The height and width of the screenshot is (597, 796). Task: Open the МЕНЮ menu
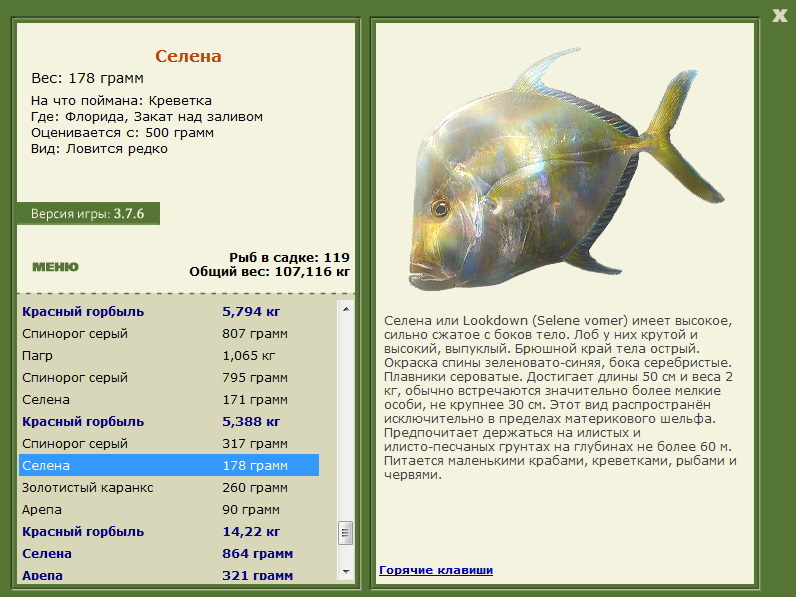click(55, 267)
